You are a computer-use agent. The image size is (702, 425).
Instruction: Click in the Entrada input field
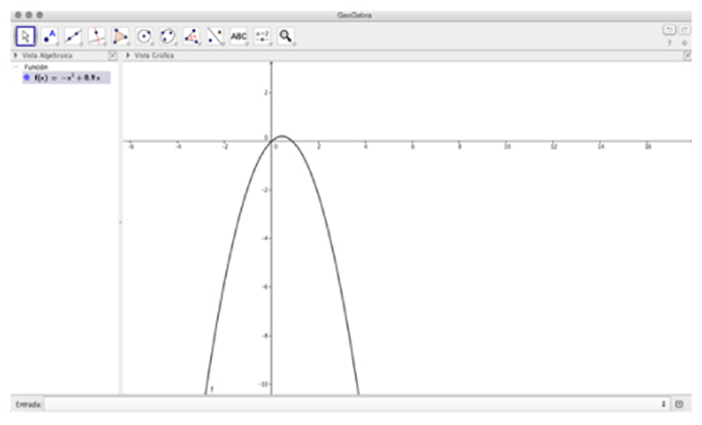coord(357,404)
